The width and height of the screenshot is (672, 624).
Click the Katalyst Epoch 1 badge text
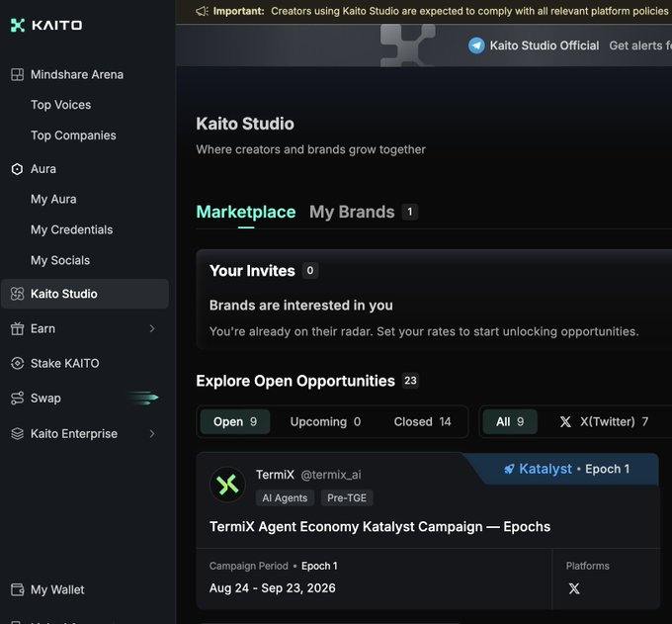(574, 469)
